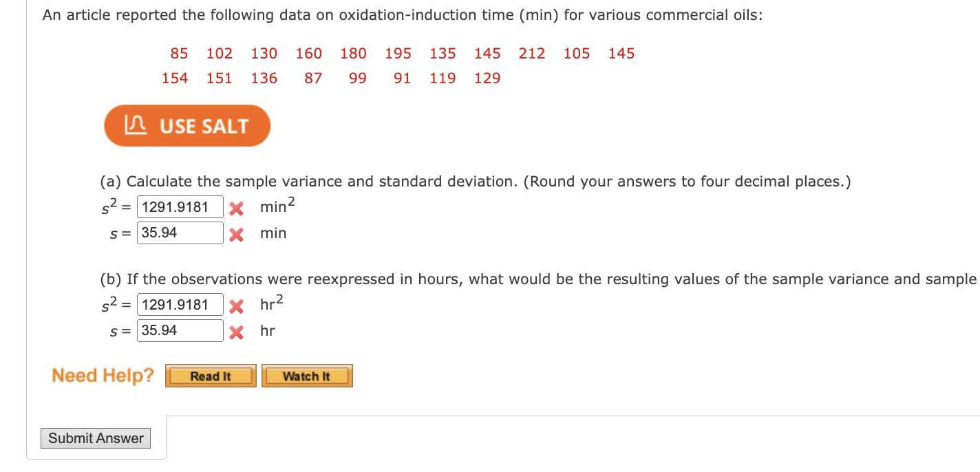Image resolution: width=980 pixels, height=472 pixels.
Task: Click inside the variance input field for part (a)
Action: 180,206
